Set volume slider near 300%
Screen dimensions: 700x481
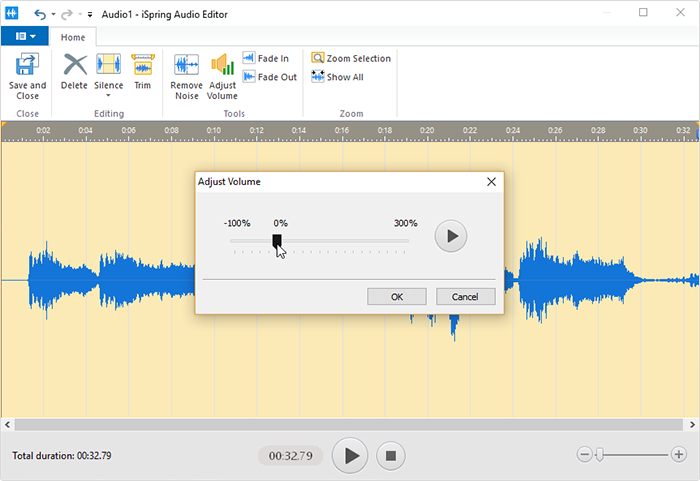(405, 241)
